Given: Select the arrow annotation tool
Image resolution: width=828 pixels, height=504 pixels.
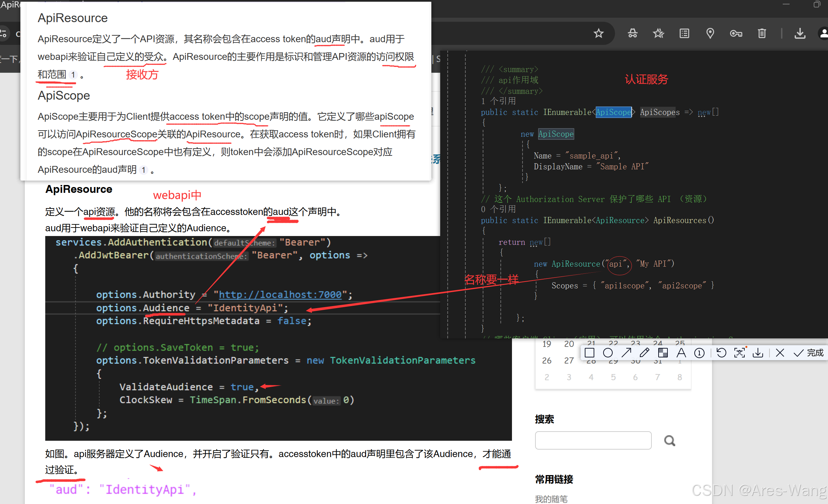Looking at the screenshot, I should [626, 353].
